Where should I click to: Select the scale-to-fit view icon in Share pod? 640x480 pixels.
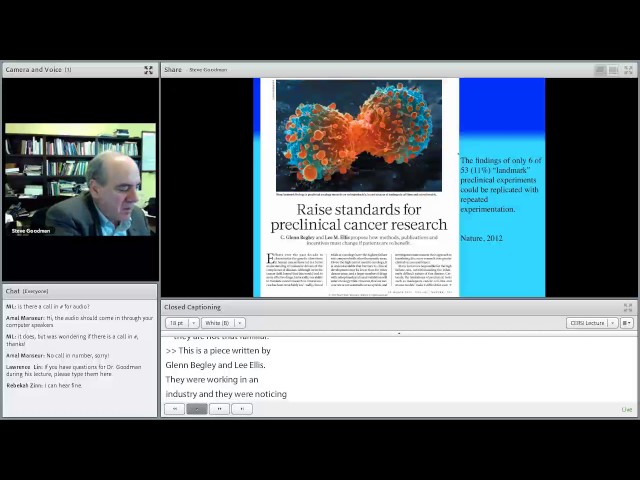pyautogui.click(x=600, y=70)
